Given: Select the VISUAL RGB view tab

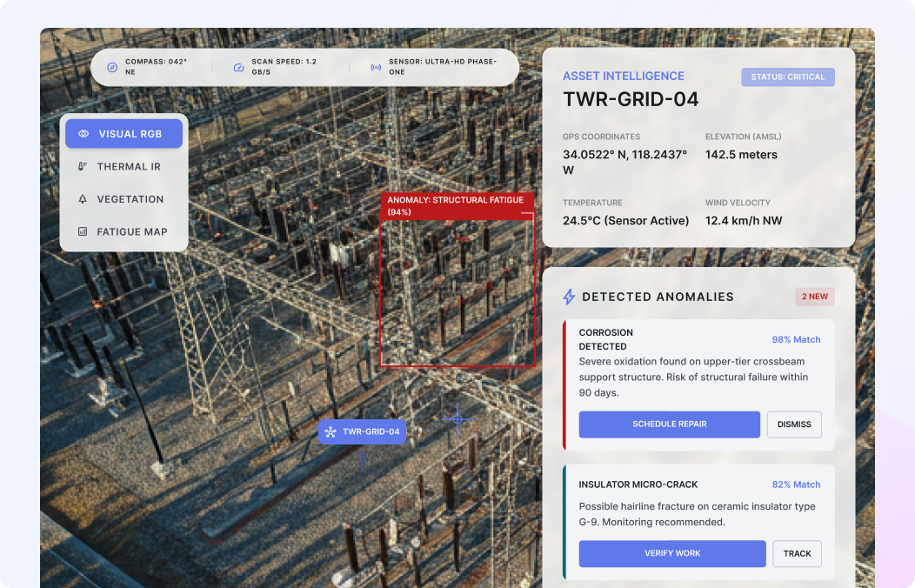Looking at the screenshot, I should [124, 133].
